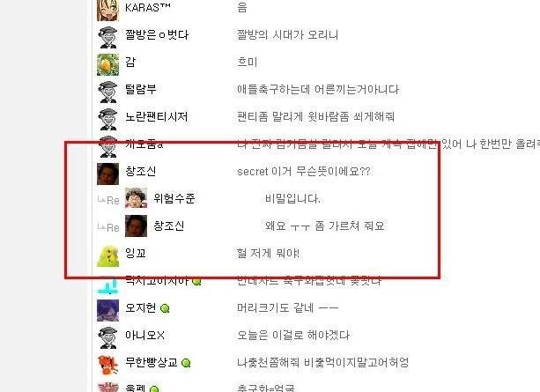Click 창조신's reply 왜요 ㅜㅜ 좀 가르쳐 줘요
Screen dimensions: 540x392
(324, 226)
